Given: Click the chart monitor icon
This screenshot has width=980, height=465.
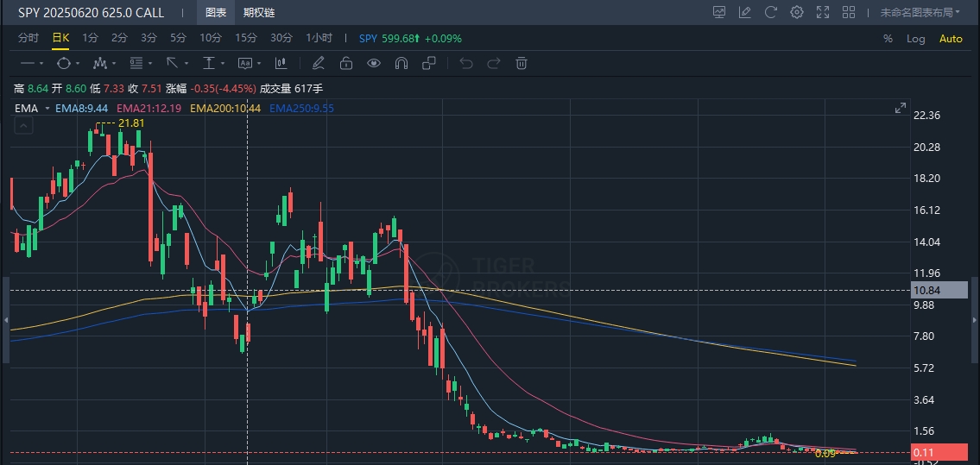Looking at the screenshot, I should tap(718, 12).
